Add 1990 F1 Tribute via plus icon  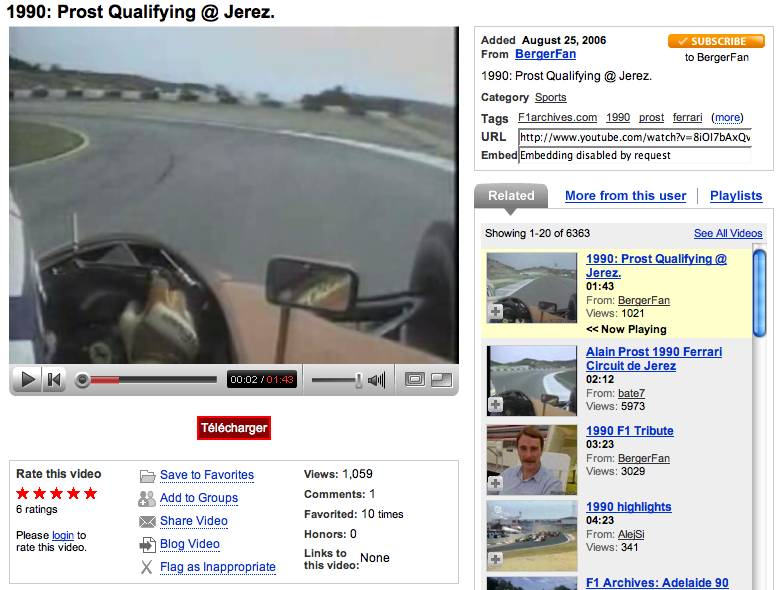(x=495, y=483)
